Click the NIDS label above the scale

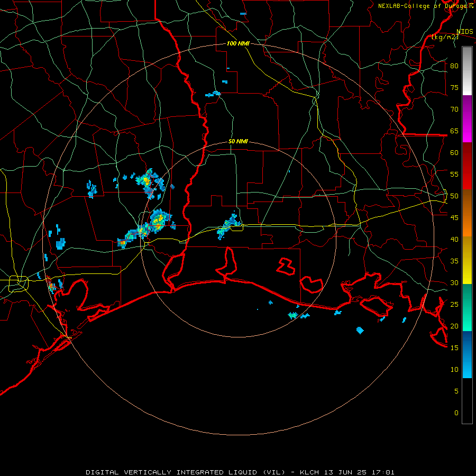coord(464,32)
